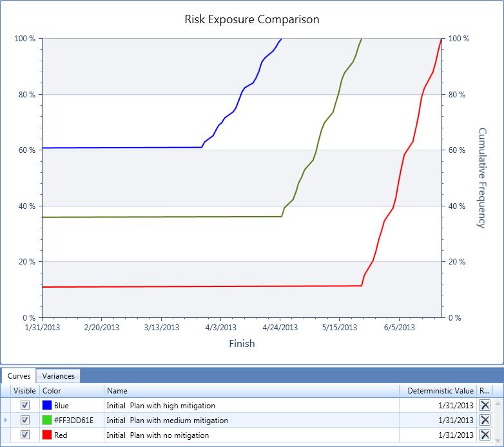Select the Curves tab
Screen dimensions: 504x447
19,376
